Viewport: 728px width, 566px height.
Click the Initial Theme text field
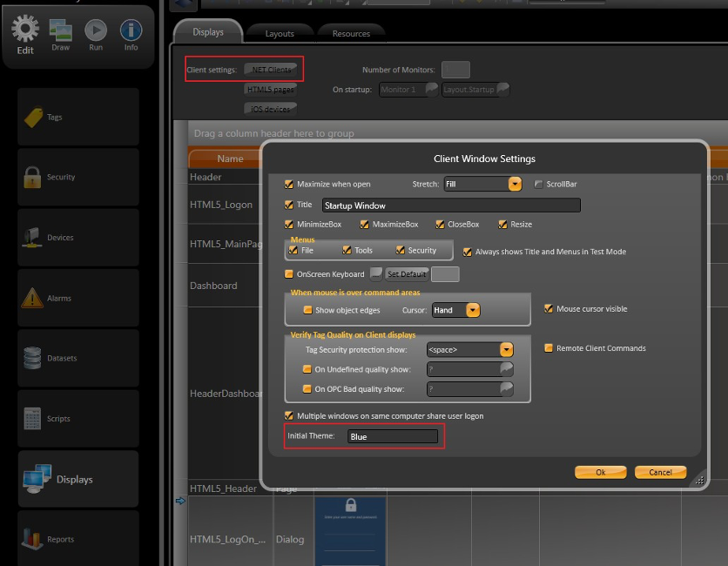pyautogui.click(x=392, y=436)
